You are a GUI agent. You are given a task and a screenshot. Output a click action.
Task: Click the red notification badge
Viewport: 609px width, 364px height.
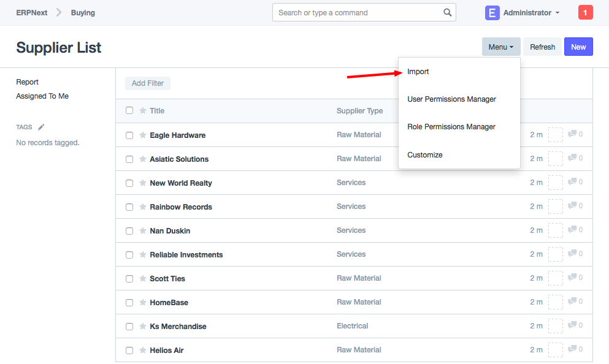(x=585, y=12)
